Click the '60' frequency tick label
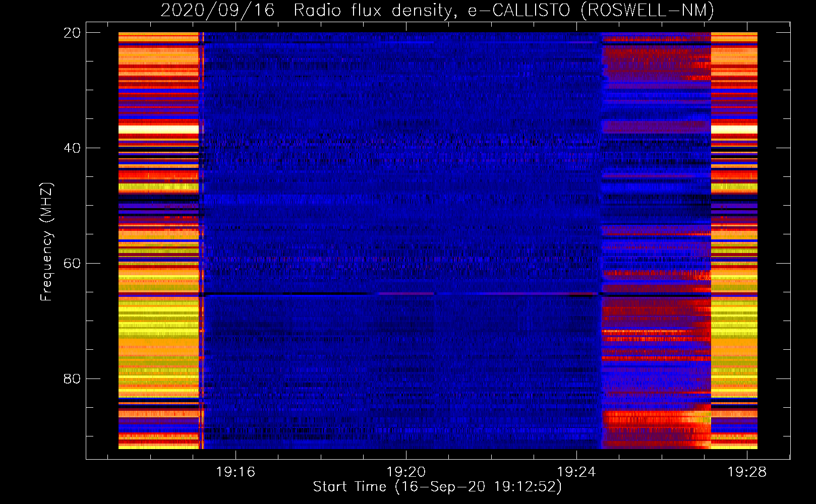 point(72,263)
